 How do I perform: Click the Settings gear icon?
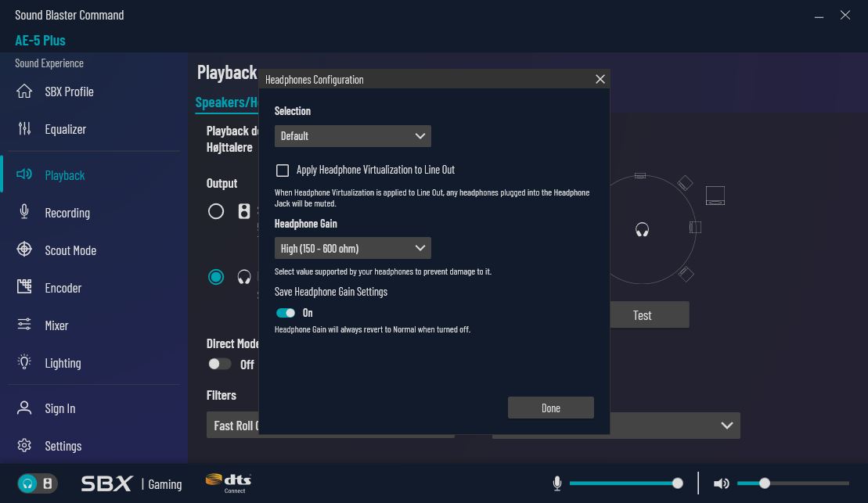coord(24,445)
